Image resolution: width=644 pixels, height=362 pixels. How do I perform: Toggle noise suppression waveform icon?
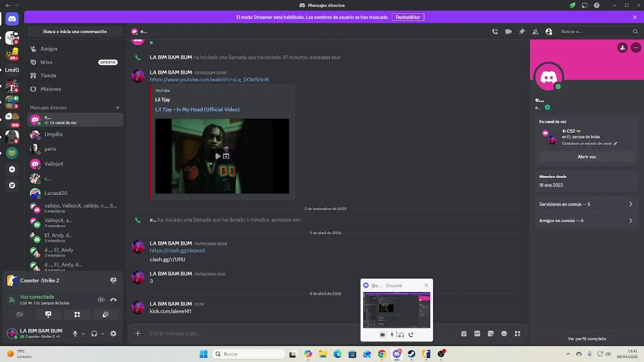click(101, 300)
